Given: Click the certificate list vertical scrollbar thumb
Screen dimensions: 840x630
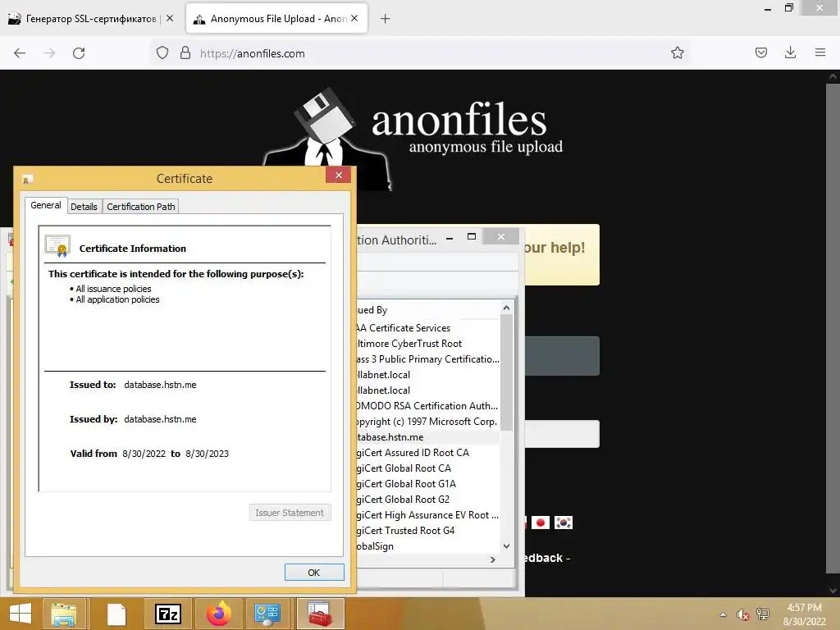Looking at the screenshot, I should 506,372.
